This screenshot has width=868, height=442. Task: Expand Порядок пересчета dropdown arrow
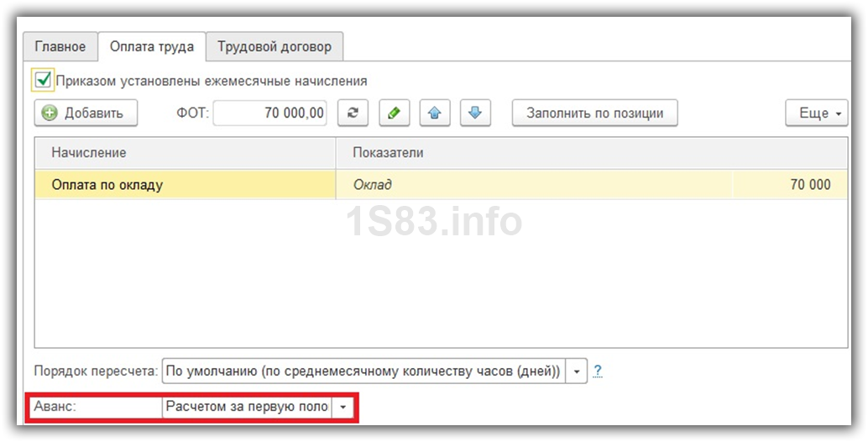576,371
